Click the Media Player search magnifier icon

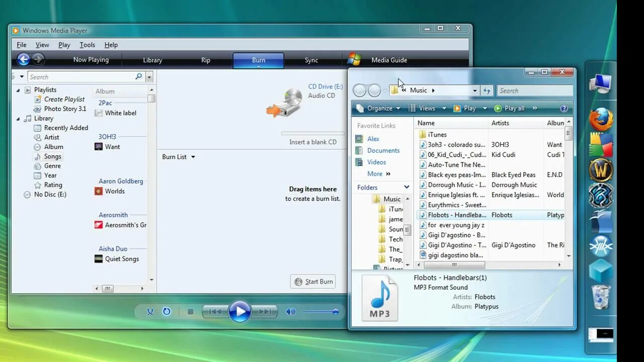tap(139, 76)
